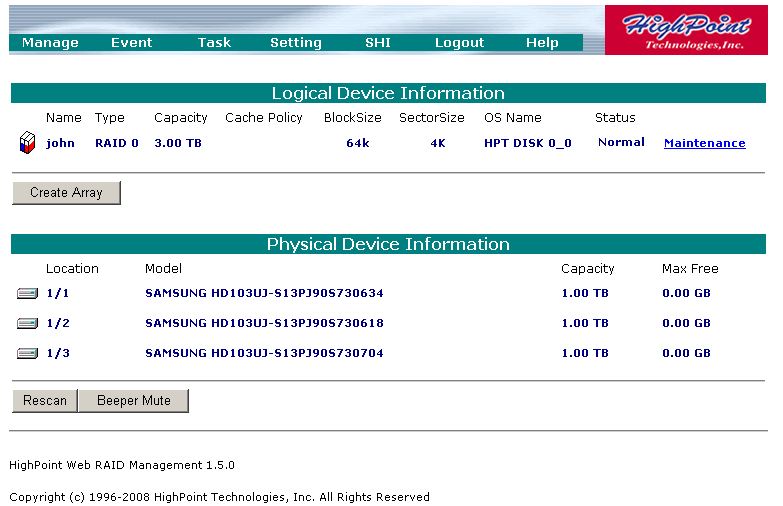Click the HPT DISK 0_0 OS name
783x506 pixels.
pos(528,143)
